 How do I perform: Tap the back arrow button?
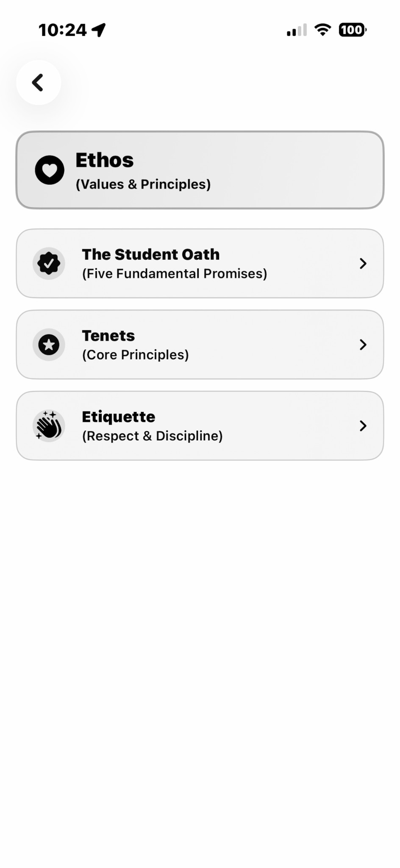coord(38,82)
